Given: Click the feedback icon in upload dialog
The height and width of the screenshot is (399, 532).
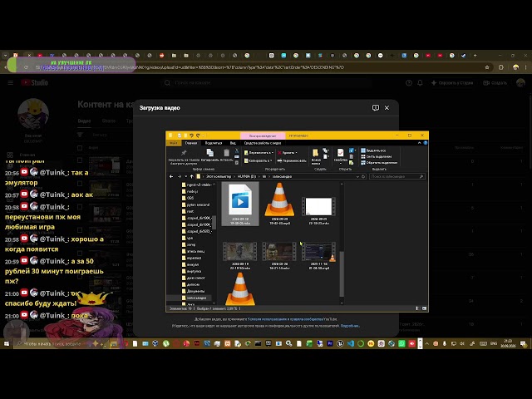Looking at the screenshot, I should coord(375,107).
